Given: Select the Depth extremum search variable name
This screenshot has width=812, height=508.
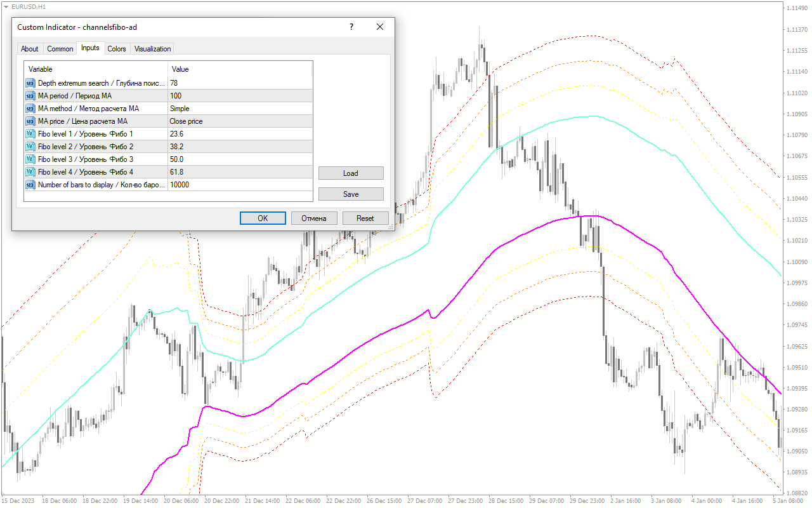Looking at the screenshot, I should click(x=101, y=83).
